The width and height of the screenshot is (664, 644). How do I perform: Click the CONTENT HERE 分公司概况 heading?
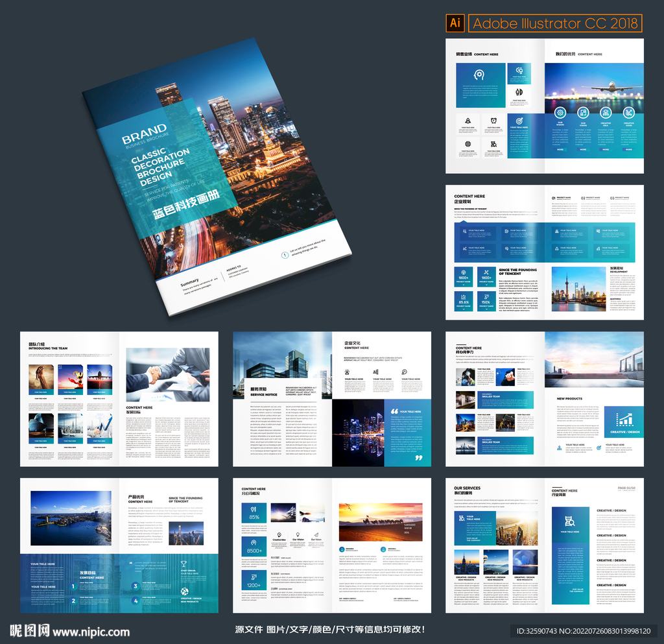(254, 491)
